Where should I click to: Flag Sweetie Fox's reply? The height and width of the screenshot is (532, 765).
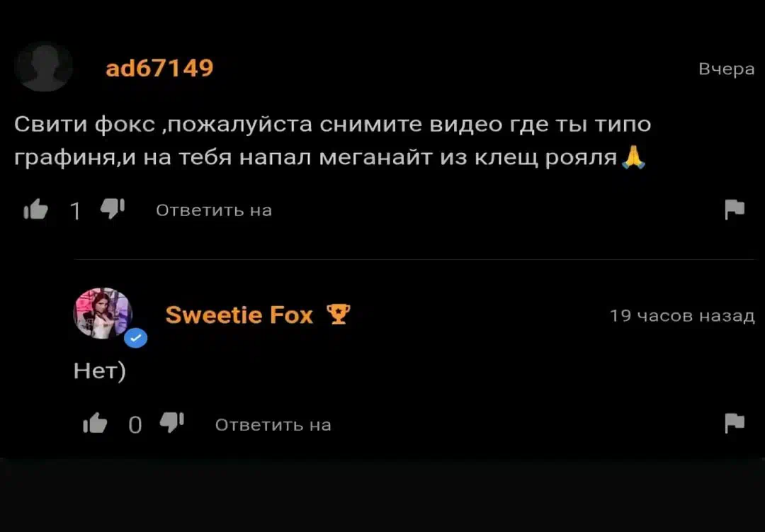click(x=735, y=423)
